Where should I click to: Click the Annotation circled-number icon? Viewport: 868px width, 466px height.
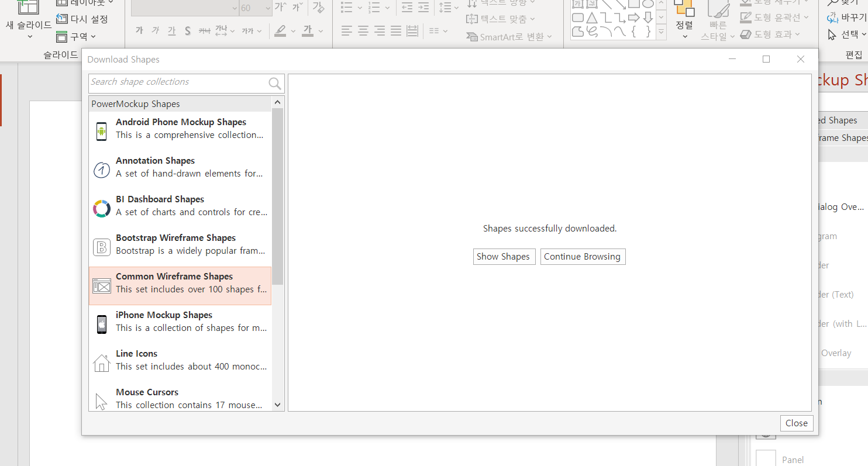[102, 170]
